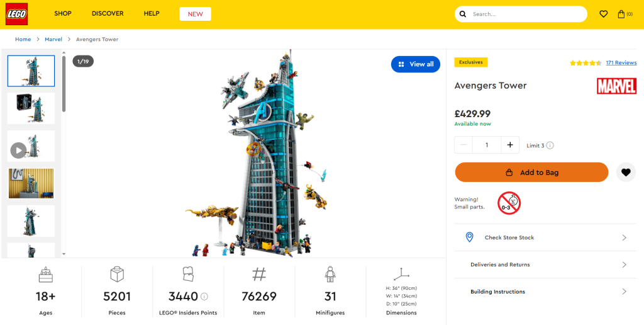Click the Marvel brand logo

616,86
